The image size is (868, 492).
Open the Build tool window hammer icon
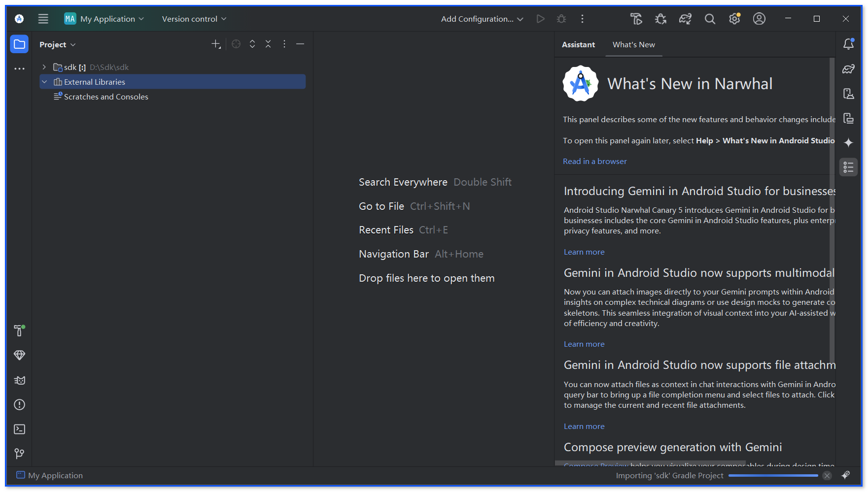tap(19, 330)
